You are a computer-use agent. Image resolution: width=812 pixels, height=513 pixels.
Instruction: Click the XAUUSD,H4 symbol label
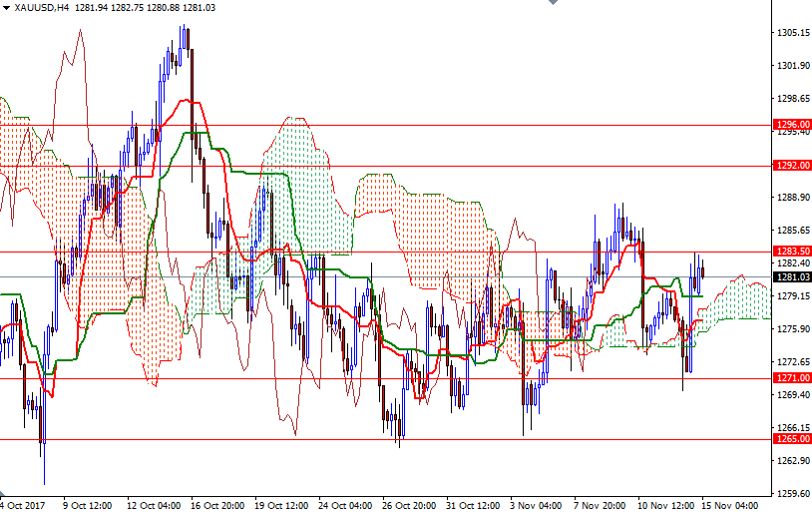click(42, 8)
